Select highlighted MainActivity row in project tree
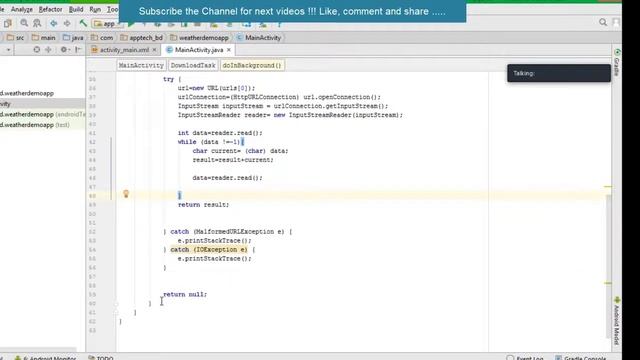640x360 pixels. [x=42, y=104]
